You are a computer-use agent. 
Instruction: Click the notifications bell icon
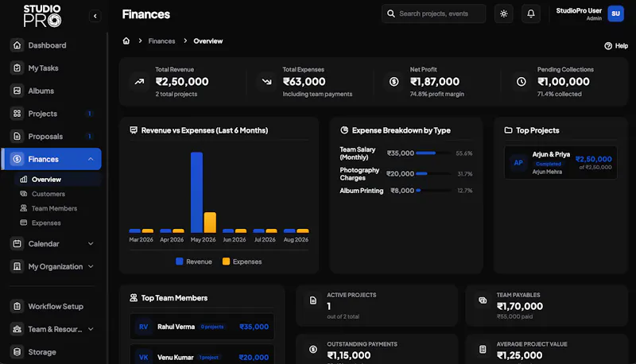530,14
